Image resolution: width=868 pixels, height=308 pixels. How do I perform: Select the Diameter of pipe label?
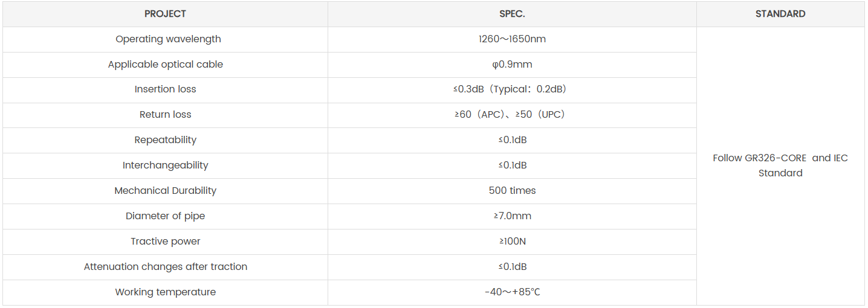165,216
